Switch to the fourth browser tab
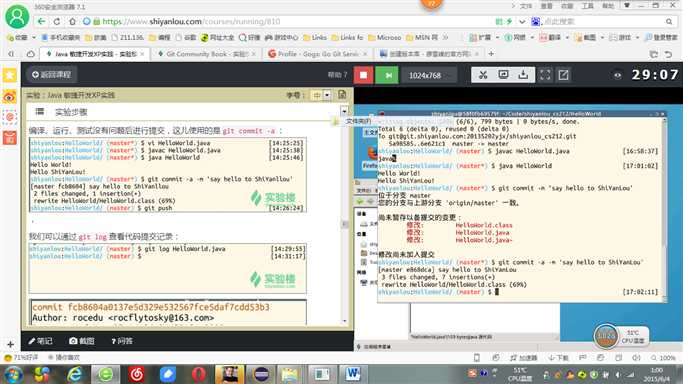 tap(429, 54)
